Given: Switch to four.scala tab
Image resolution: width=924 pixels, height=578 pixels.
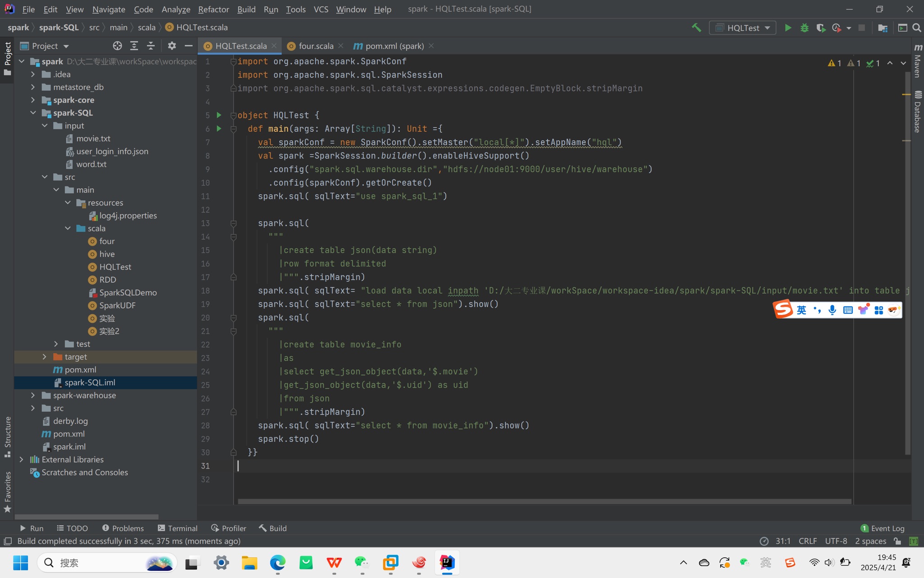Looking at the screenshot, I should [315, 46].
